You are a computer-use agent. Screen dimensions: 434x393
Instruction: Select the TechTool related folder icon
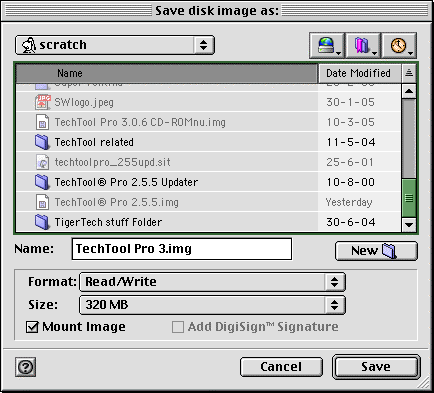(x=42, y=142)
